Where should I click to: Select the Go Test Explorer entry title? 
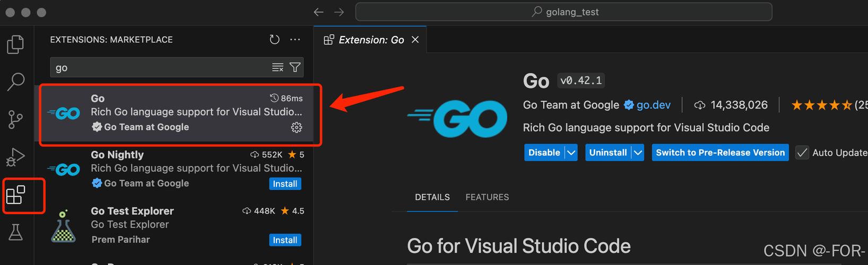pyautogui.click(x=132, y=211)
